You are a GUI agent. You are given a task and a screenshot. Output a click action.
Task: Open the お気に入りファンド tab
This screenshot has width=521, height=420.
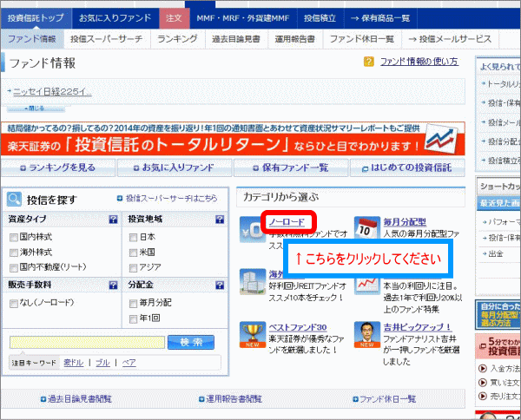coord(115,18)
